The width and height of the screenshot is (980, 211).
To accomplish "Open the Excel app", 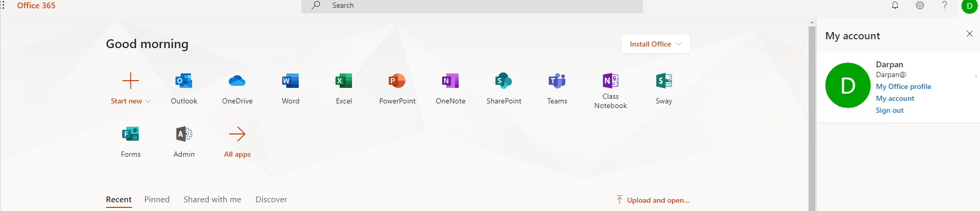I will tap(344, 88).
